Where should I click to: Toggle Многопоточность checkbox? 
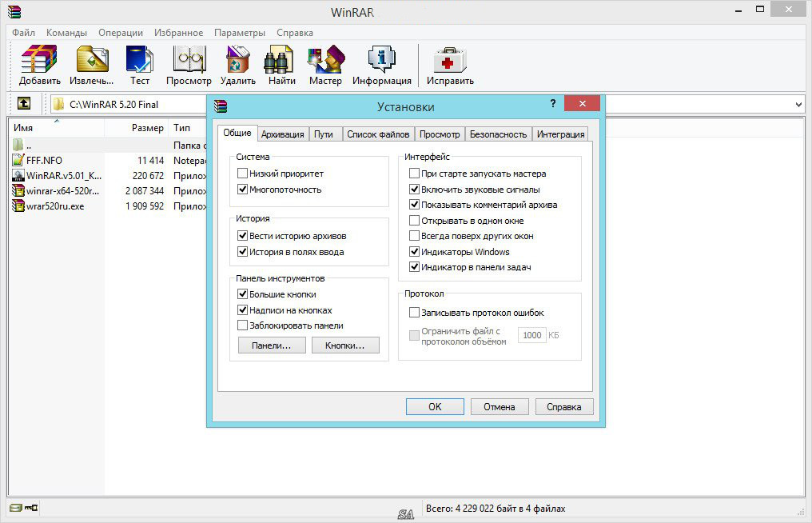[242, 190]
